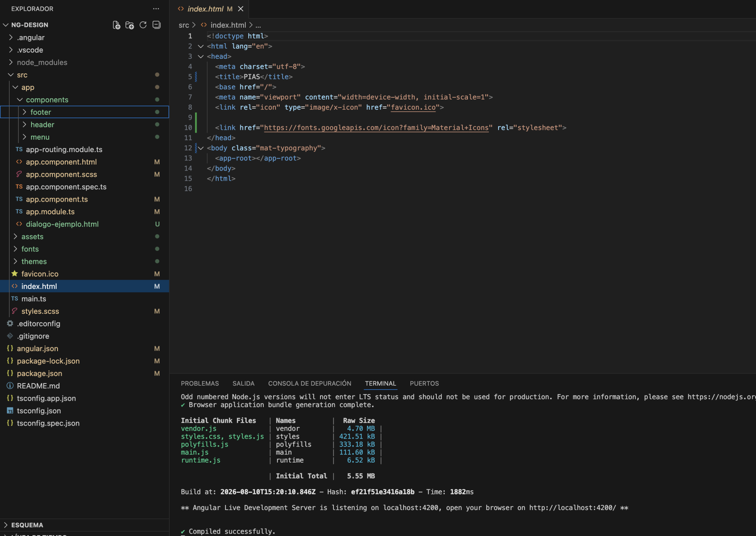Collapse the src folder

click(x=11, y=75)
